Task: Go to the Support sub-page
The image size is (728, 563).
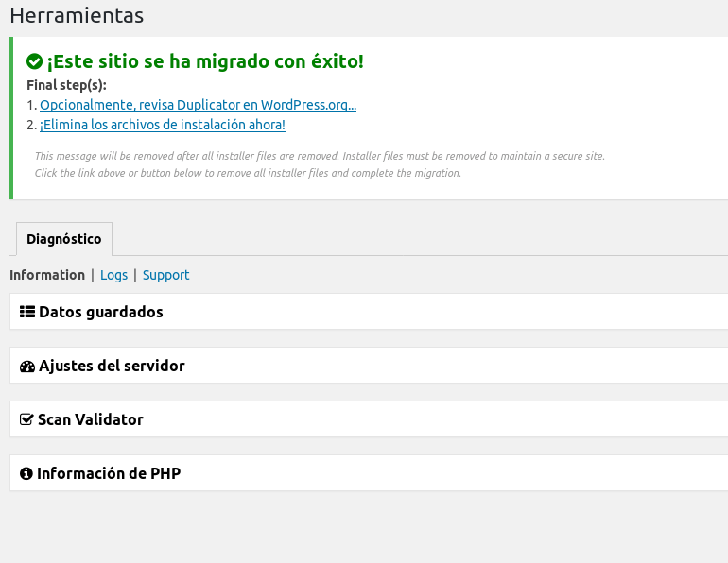Action: [165, 275]
